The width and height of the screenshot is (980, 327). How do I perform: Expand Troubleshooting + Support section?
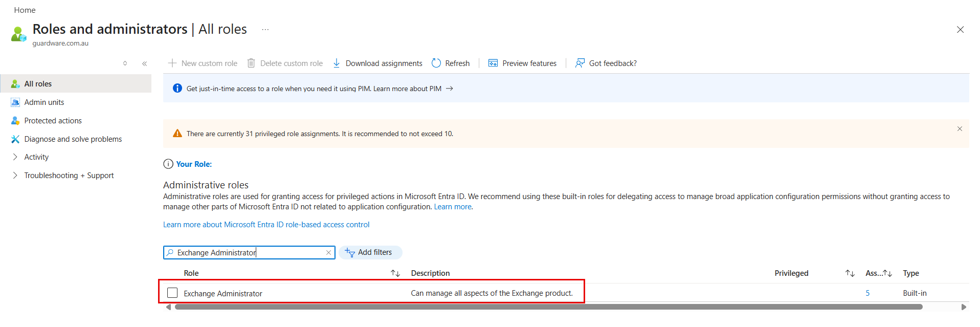coord(15,176)
